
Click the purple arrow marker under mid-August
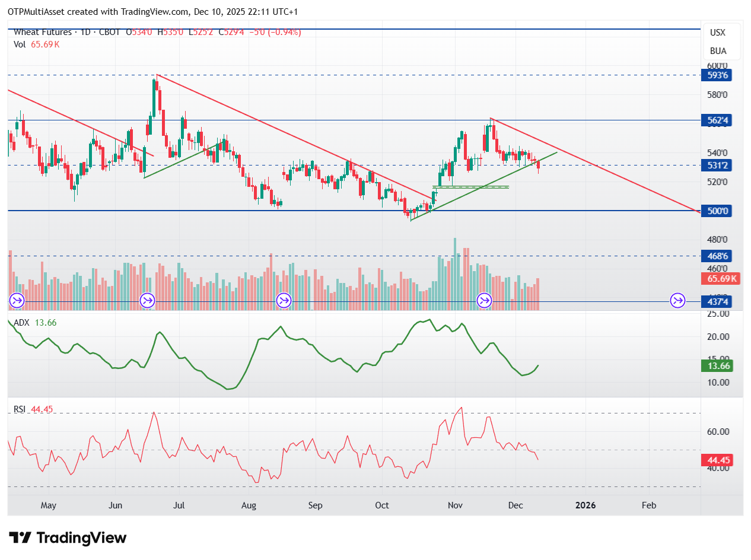(x=284, y=301)
